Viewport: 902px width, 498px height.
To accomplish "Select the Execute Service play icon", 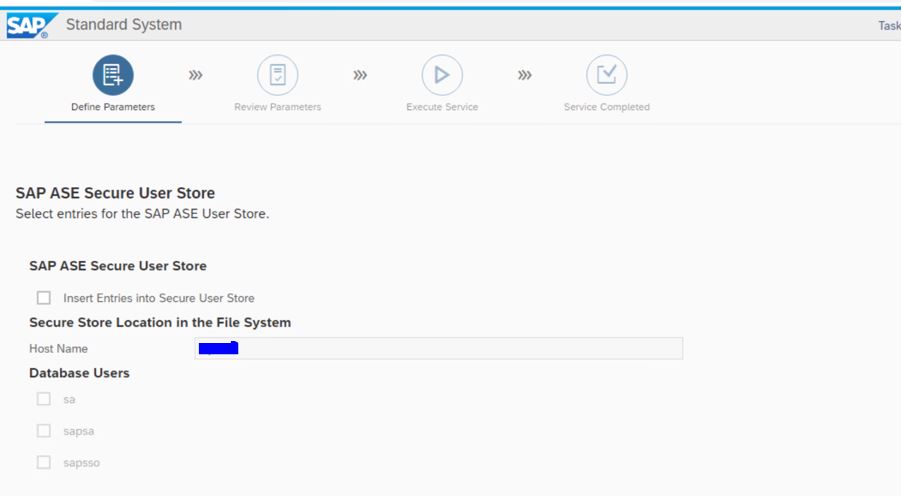I will click(x=442, y=75).
